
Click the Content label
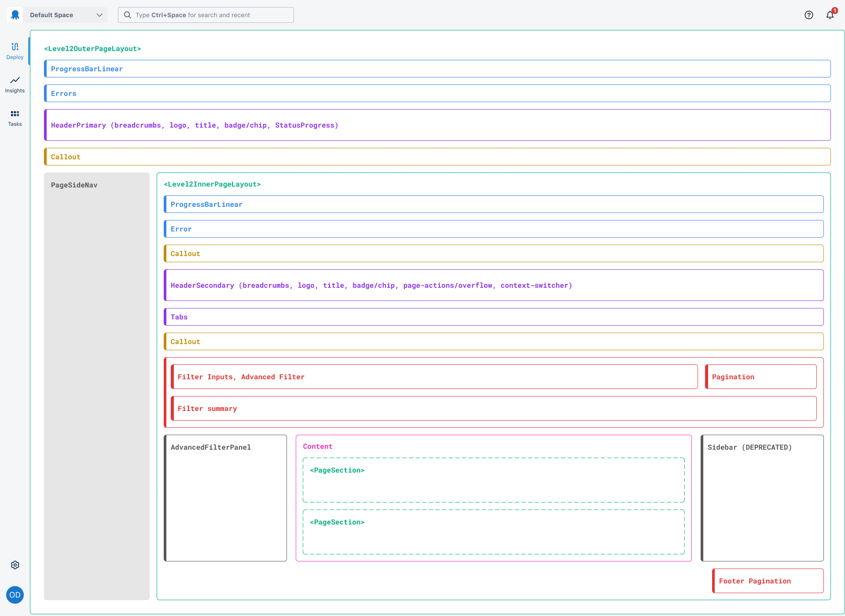(318, 447)
